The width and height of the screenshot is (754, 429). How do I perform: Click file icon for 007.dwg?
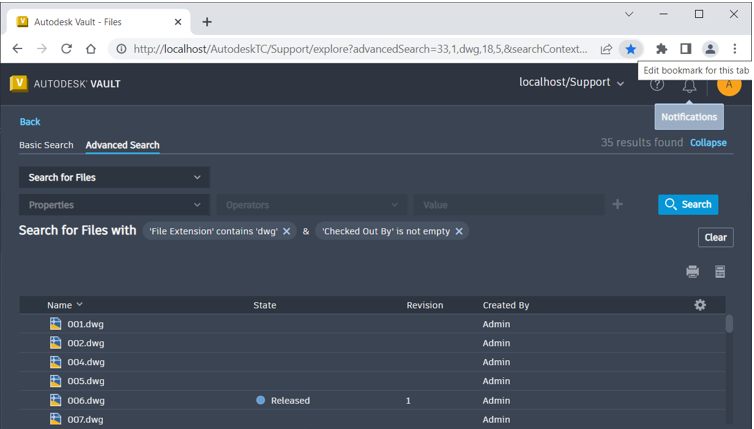(x=56, y=419)
